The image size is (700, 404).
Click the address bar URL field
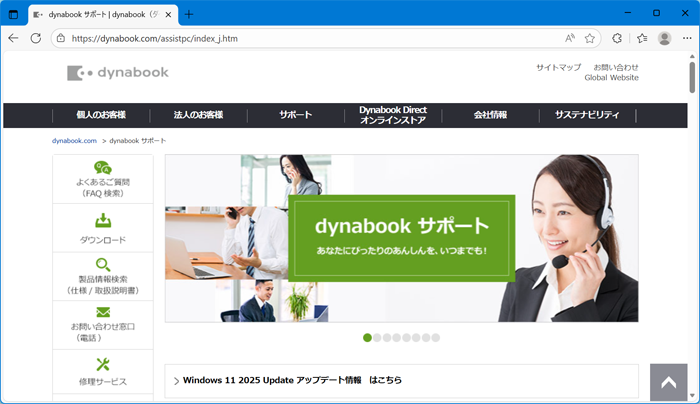[x=300, y=38]
